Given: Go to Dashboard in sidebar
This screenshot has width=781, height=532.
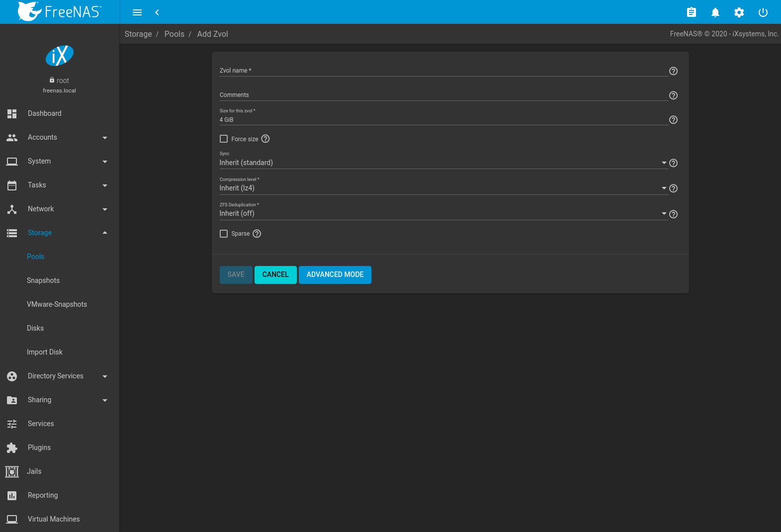Looking at the screenshot, I should (x=45, y=113).
